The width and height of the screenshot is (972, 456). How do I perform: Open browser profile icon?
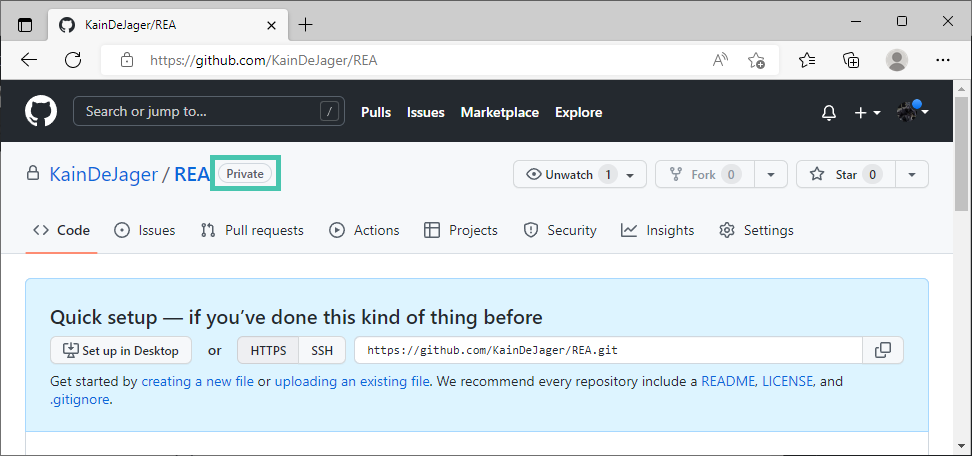tap(896, 60)
